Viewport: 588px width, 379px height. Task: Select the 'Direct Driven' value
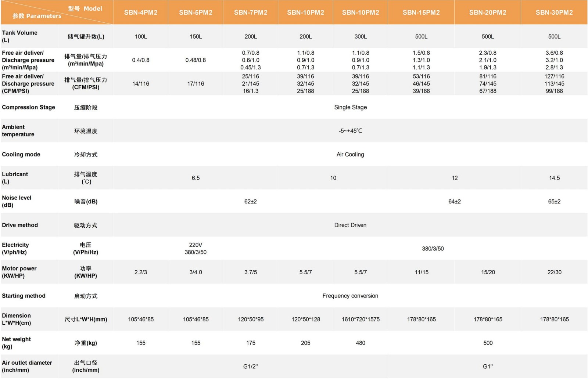pos(350,225)
